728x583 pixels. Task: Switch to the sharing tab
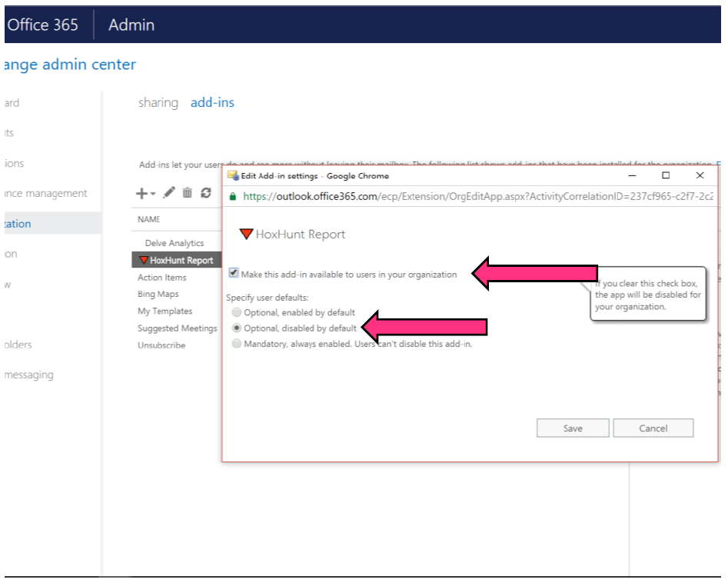(x=158, y=102)
